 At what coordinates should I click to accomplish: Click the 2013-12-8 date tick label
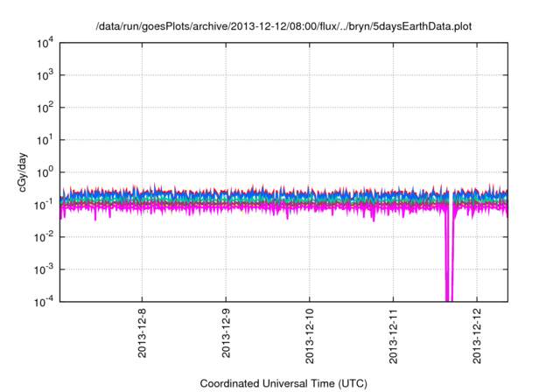[142, 333]
